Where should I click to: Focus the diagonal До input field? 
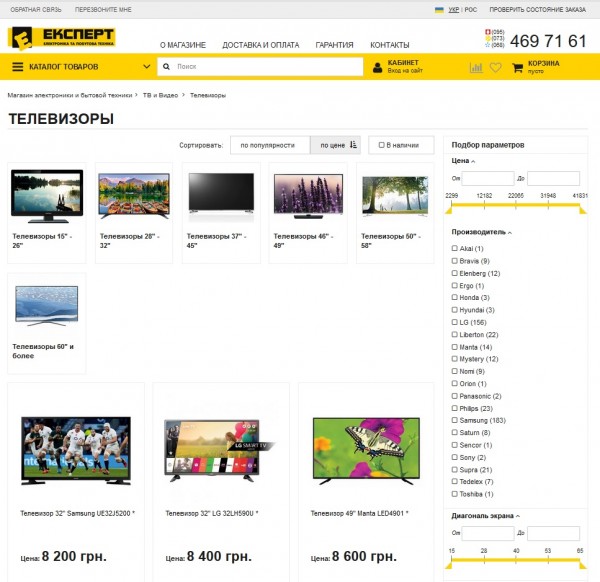pos(553,533)
